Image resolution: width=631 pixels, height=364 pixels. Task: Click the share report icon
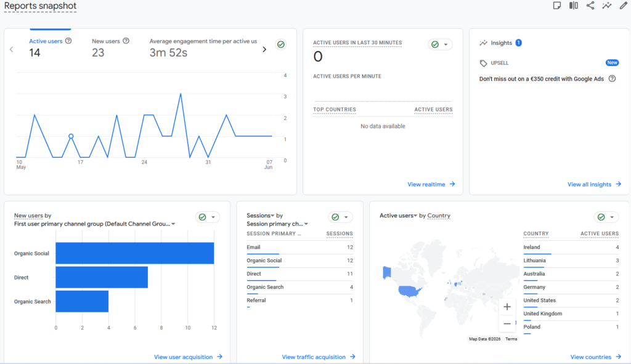click(590, 6)
